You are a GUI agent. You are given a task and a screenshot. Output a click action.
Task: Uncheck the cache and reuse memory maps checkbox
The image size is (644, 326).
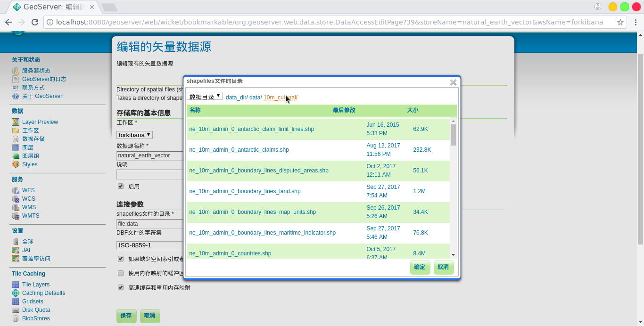(x=121, y=287)
